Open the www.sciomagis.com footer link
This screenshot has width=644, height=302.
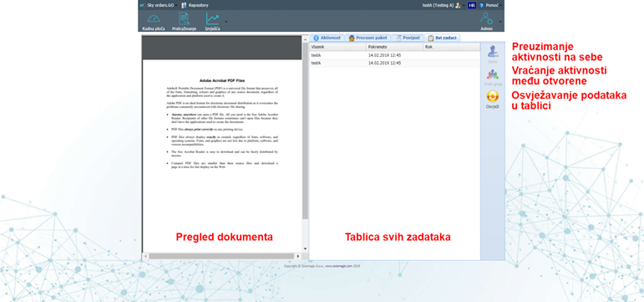click(339, 266)
